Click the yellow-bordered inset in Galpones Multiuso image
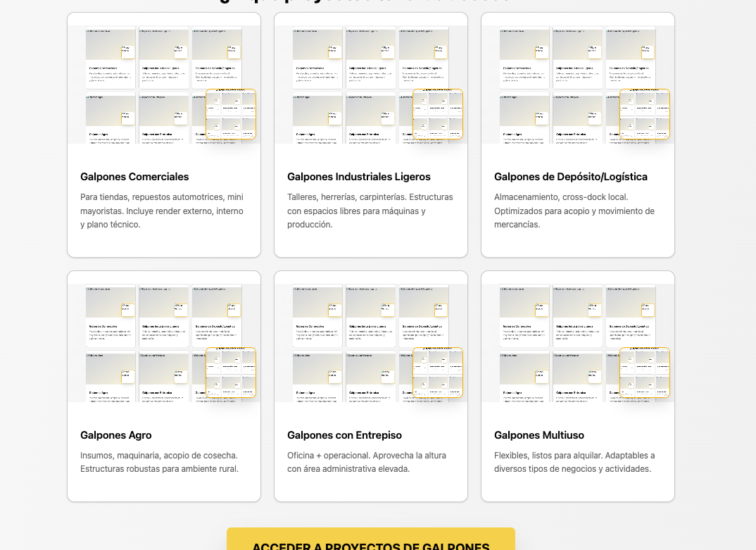Image resolution: width=756 pixels, height=550 pixels. (x=645, y=373)
